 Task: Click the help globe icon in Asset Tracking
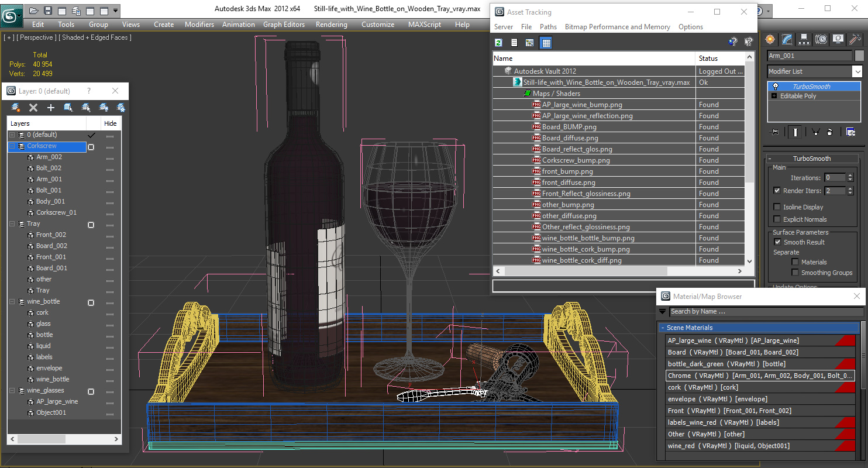733,42
